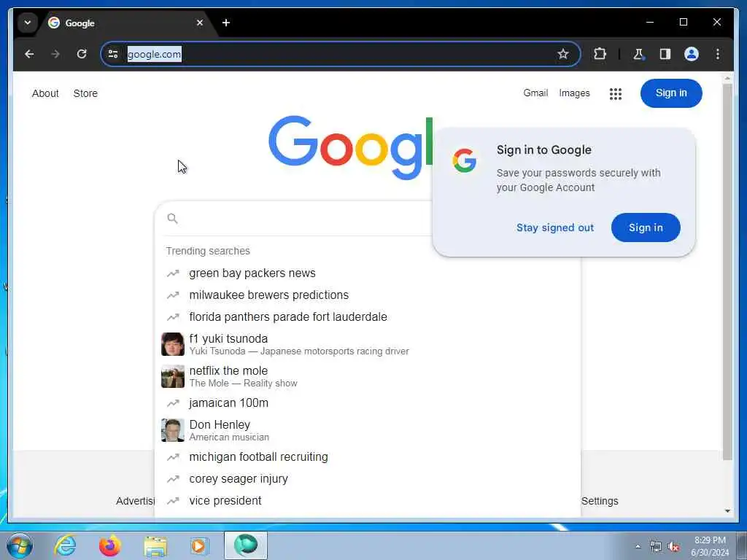Open the Gmail link

point(535,93)
